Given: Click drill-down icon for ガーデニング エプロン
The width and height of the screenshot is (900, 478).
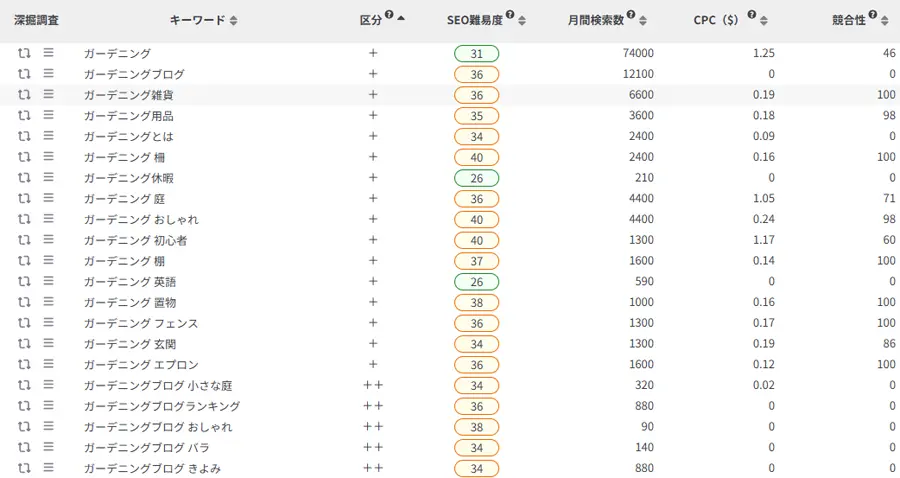Looking at the screenshot, I should tap(24, 364).
